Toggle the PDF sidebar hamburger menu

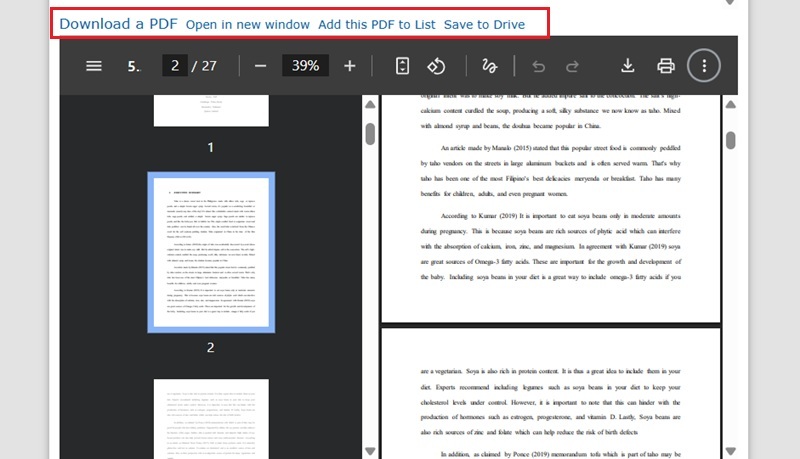tap(94, 66)
